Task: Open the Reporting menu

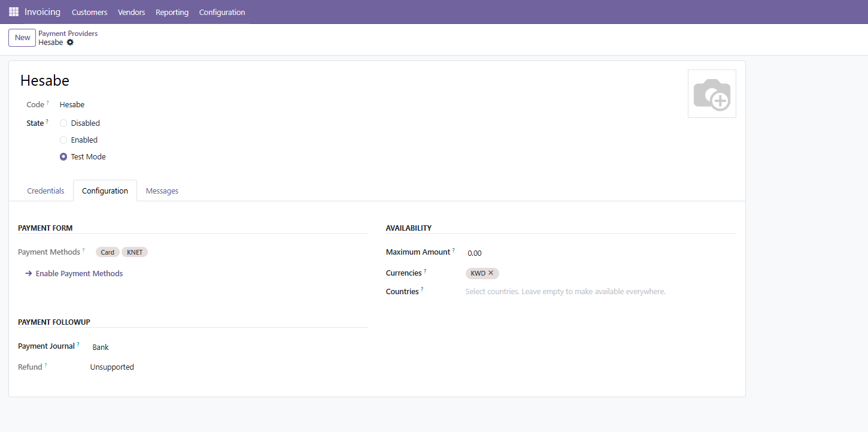Action: pos(172,12)
